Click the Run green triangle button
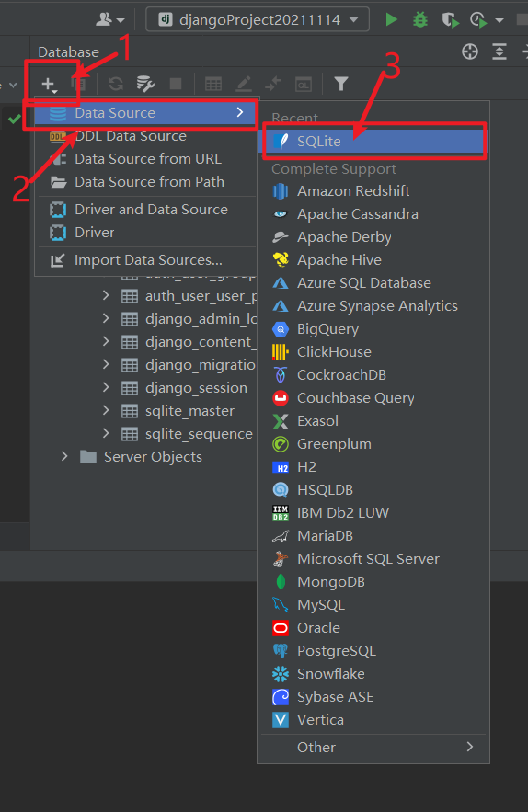 point(391,19)
